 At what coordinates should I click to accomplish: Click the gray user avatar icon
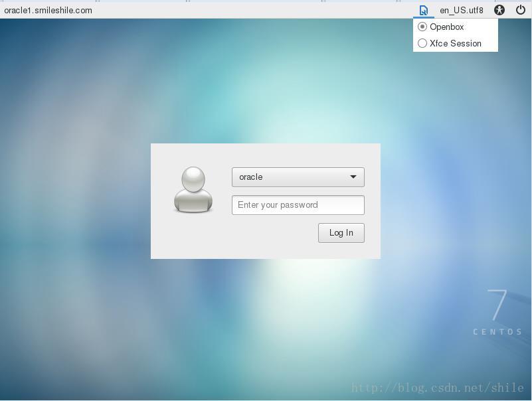click(193, 190)
